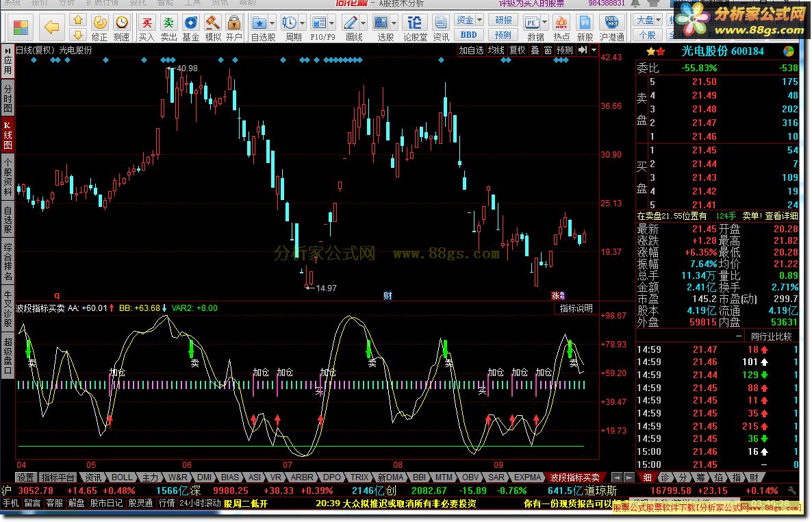
Task: Click 查看详细 link in sell order notice
Action: [781, 216]
